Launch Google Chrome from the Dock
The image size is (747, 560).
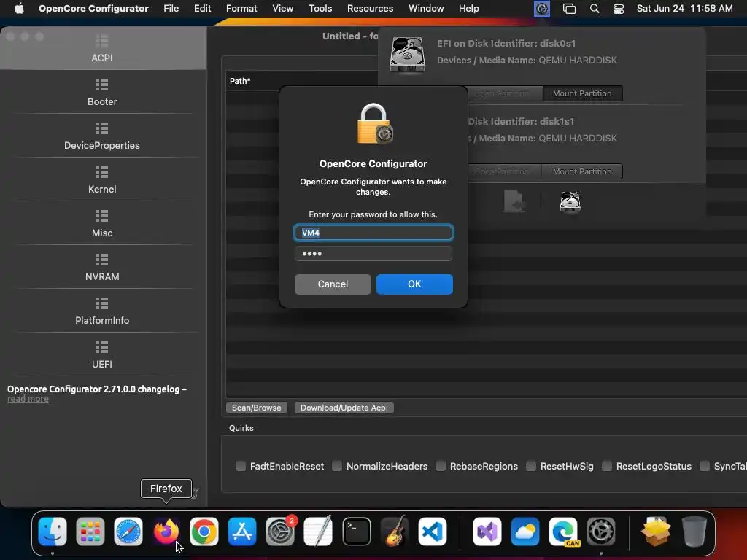click(204, 531)
